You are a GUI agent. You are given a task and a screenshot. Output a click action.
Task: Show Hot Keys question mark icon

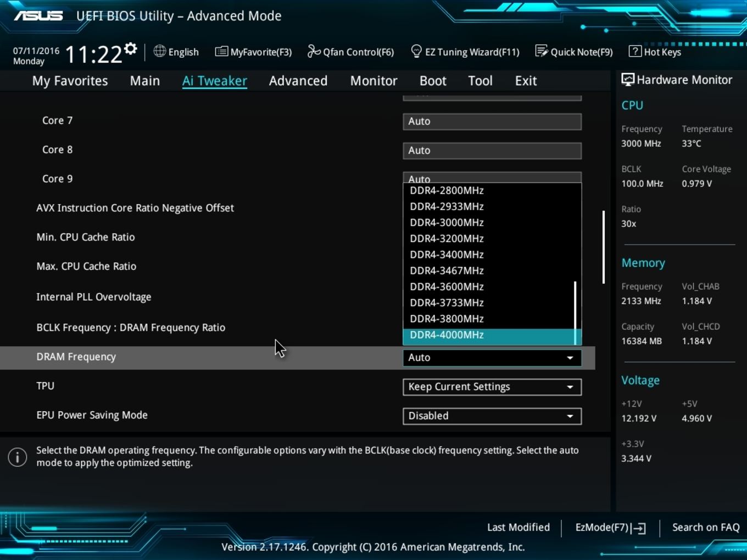[x=635, y=51]
